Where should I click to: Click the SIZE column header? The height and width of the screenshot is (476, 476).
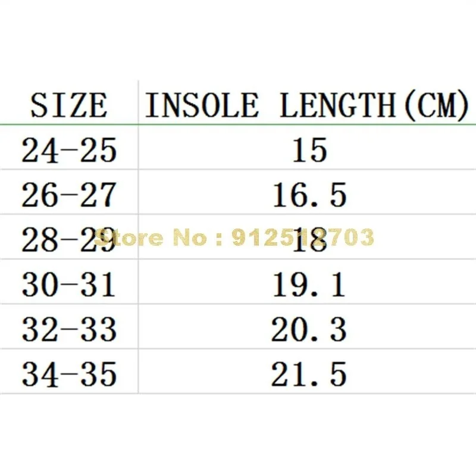coord(69,106)
